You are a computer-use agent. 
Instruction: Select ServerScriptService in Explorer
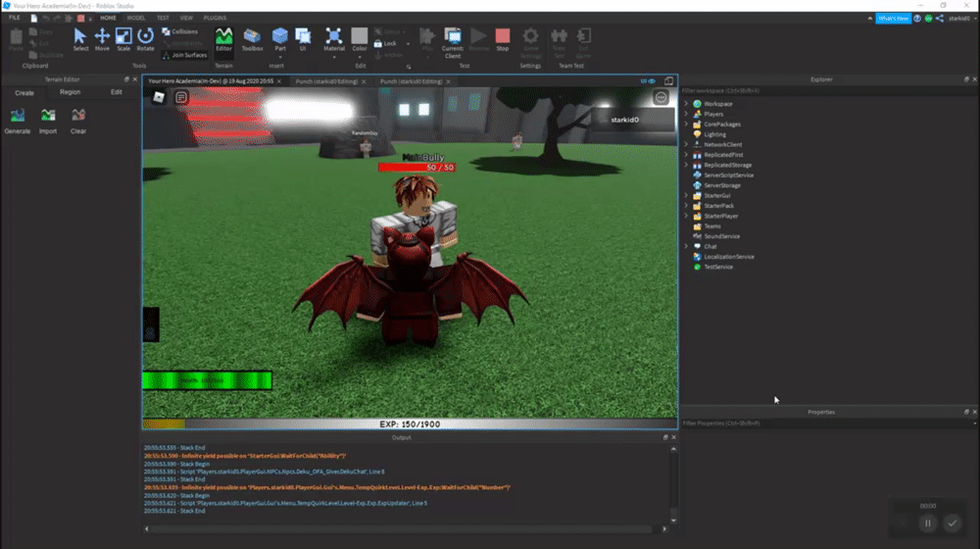tap(728, 175)
